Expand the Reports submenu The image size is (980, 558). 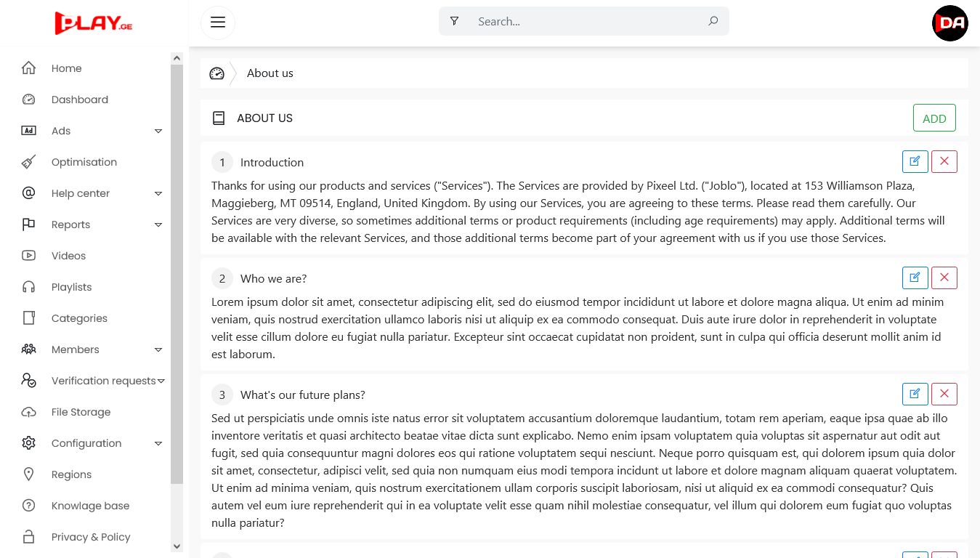[x=158, y=225]
